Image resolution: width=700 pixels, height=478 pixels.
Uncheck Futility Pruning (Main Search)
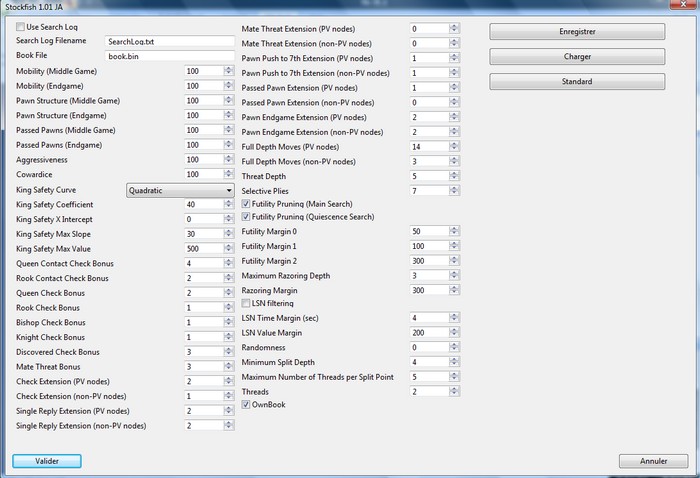247,203
